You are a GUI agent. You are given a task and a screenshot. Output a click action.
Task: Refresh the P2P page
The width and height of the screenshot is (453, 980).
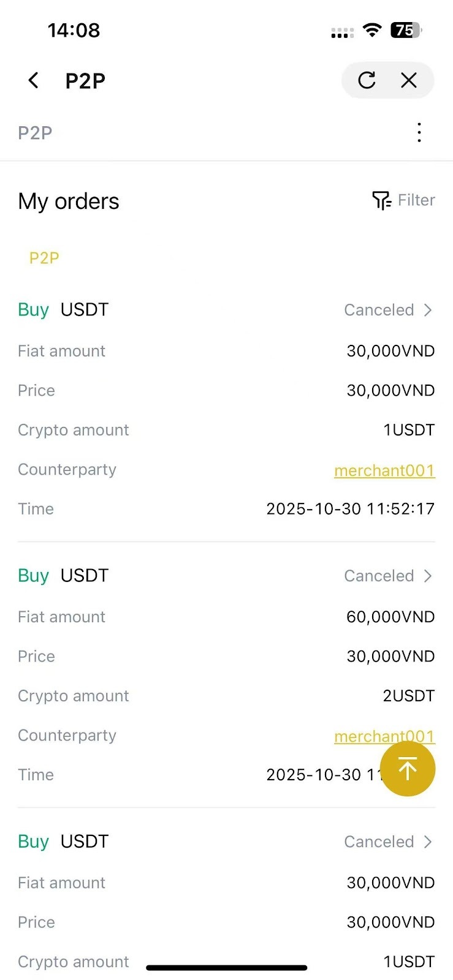coord(367,80)
